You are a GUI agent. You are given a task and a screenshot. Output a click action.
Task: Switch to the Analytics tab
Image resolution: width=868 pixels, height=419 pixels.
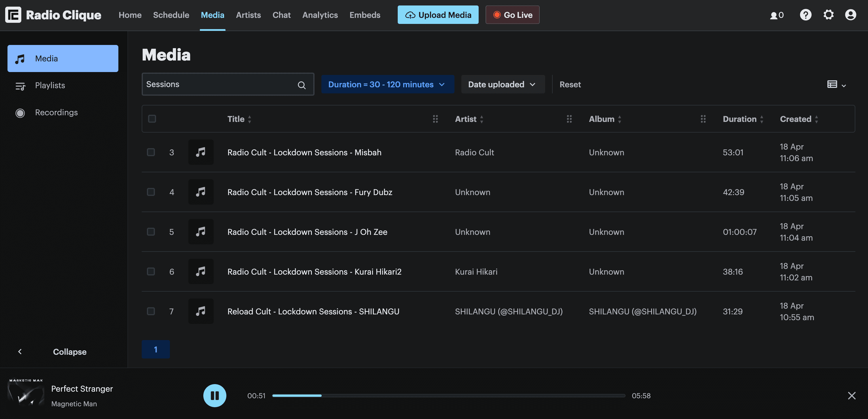tap(320, 15)
